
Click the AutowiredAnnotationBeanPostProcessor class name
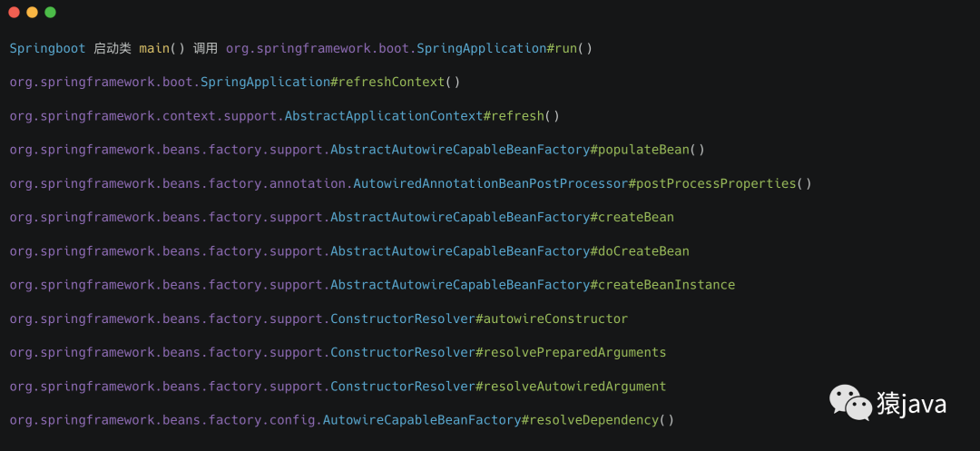(x=490, y=183)
